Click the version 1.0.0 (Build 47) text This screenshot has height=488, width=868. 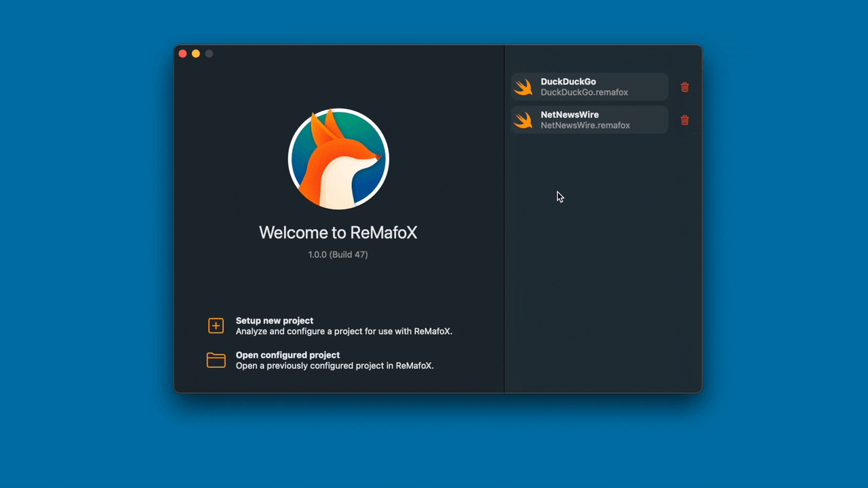pos(338,255)
